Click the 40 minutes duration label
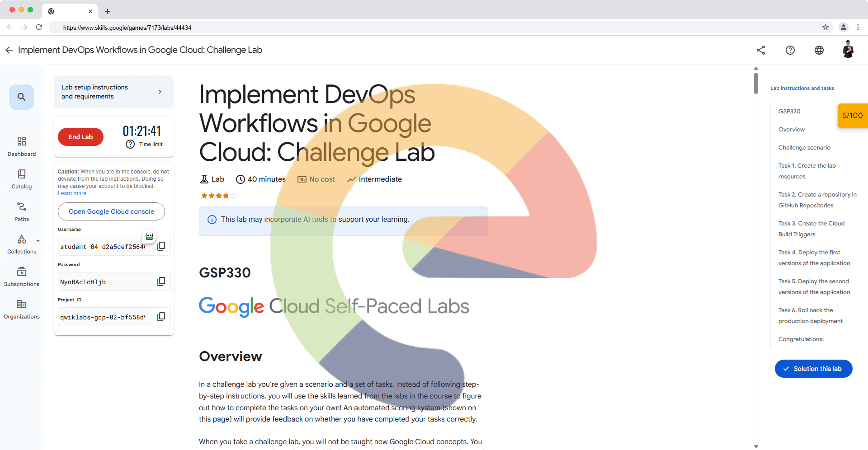Screen dimensions: 868x450 coord(261,179)
